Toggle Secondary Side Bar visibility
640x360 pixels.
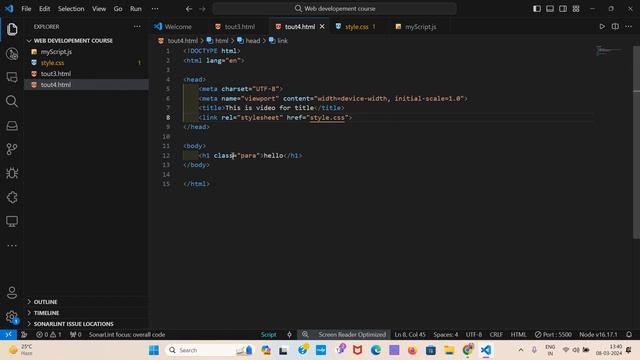[563, 9]
